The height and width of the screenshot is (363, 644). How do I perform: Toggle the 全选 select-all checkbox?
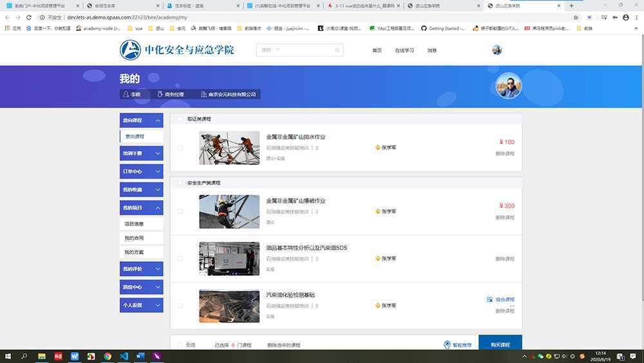tap(180, 345)
